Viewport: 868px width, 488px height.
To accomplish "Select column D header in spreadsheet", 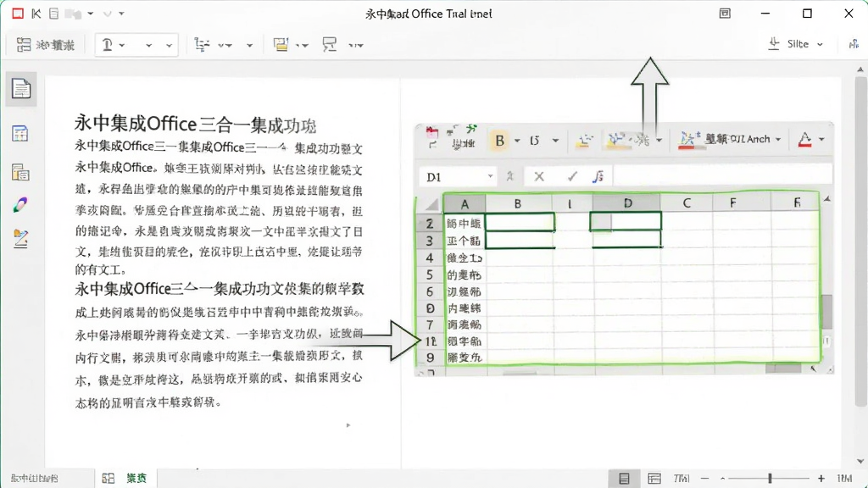I will (627, 203).
